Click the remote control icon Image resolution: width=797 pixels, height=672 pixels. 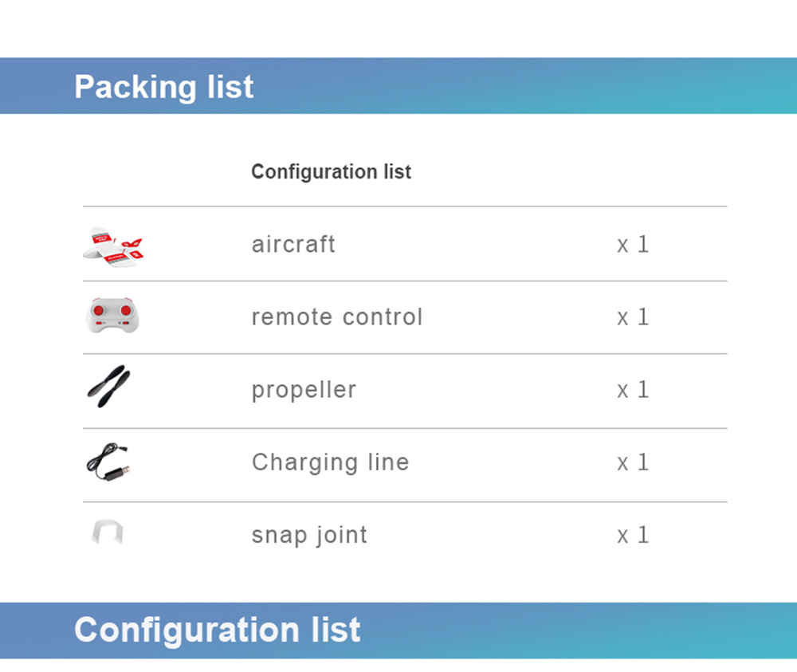point(113,316)
